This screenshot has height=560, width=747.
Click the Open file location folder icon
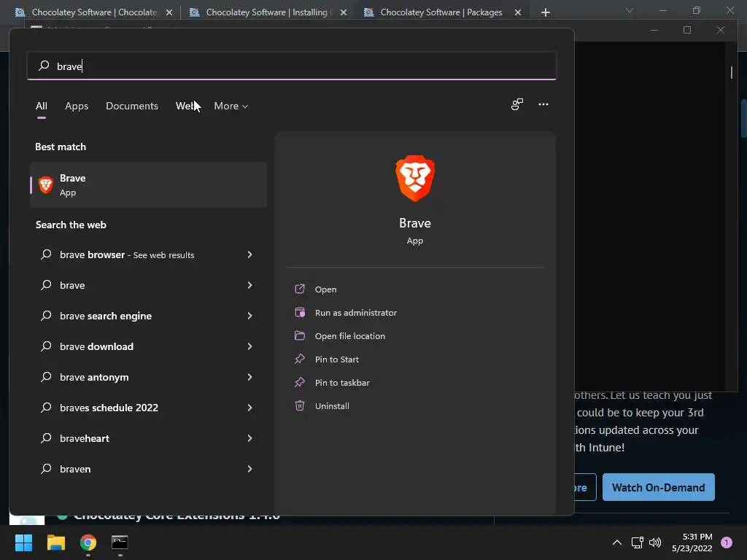(300, 335)
